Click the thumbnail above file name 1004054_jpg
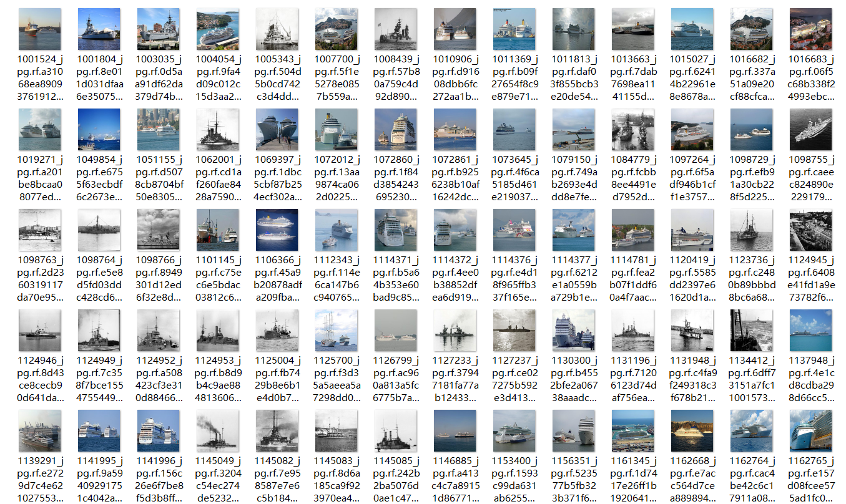Screen dimensions: 846x504 (x=218, y=29)
